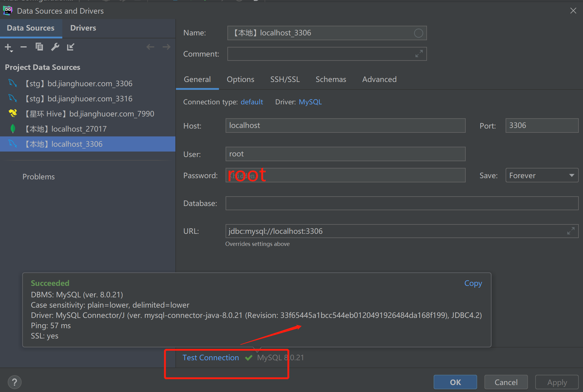Click the Forward arrow in sidebar toolbar
The height and width of the screenshot is (392, 583).
166,47
